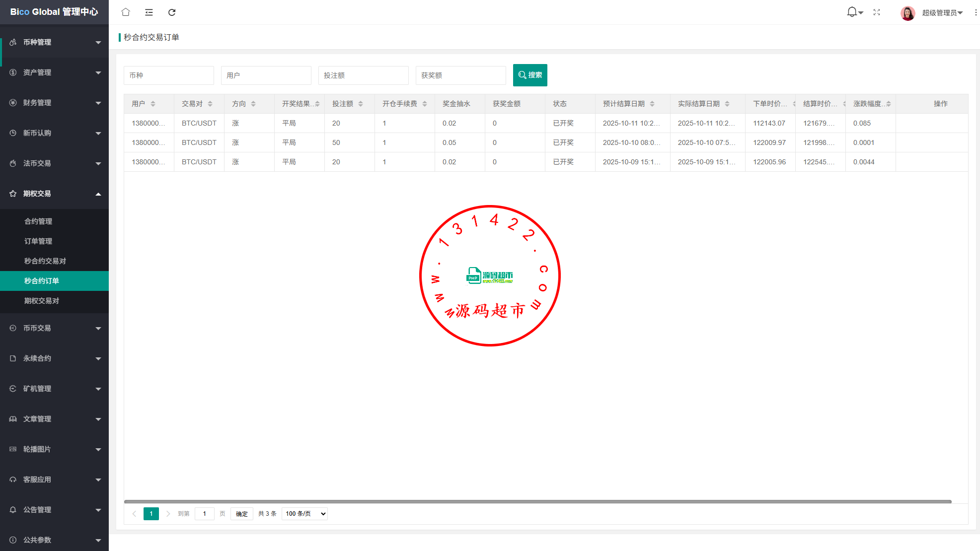Click the fullscreen expand icon
This screenshot has width=980, height=551.
(877, 12)
